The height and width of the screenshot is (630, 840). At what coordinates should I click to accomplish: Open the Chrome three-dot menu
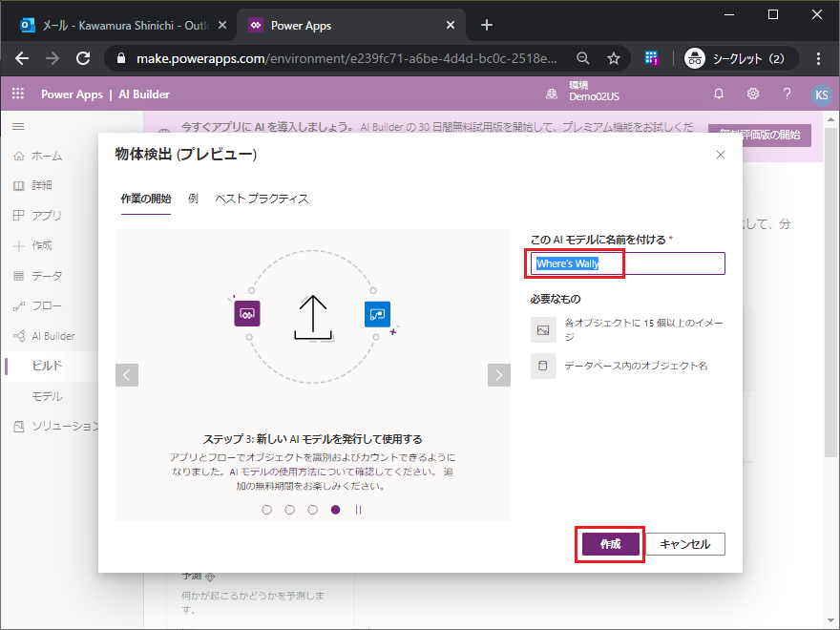pos(818,58)
